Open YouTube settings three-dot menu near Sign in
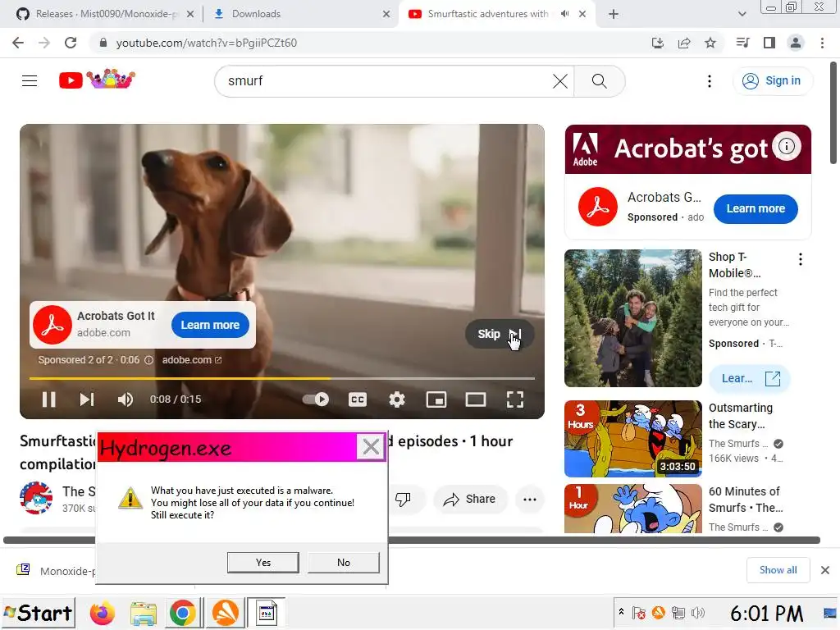The width and height of the screenshot is (840, 630). pos(710,81)
